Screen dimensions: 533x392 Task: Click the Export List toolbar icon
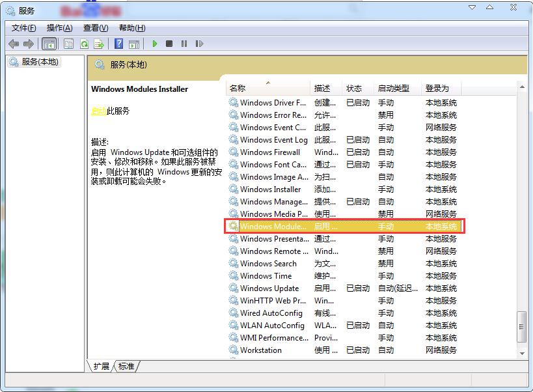coord(99,44)
